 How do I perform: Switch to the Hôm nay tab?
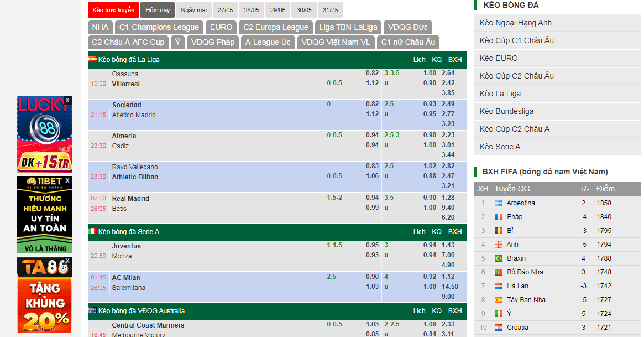pos(158,10)
